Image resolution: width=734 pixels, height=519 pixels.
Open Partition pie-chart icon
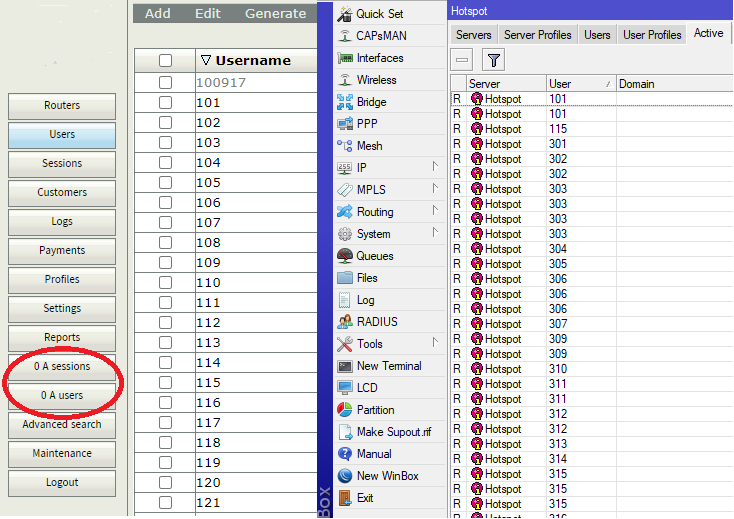(345, 410)
